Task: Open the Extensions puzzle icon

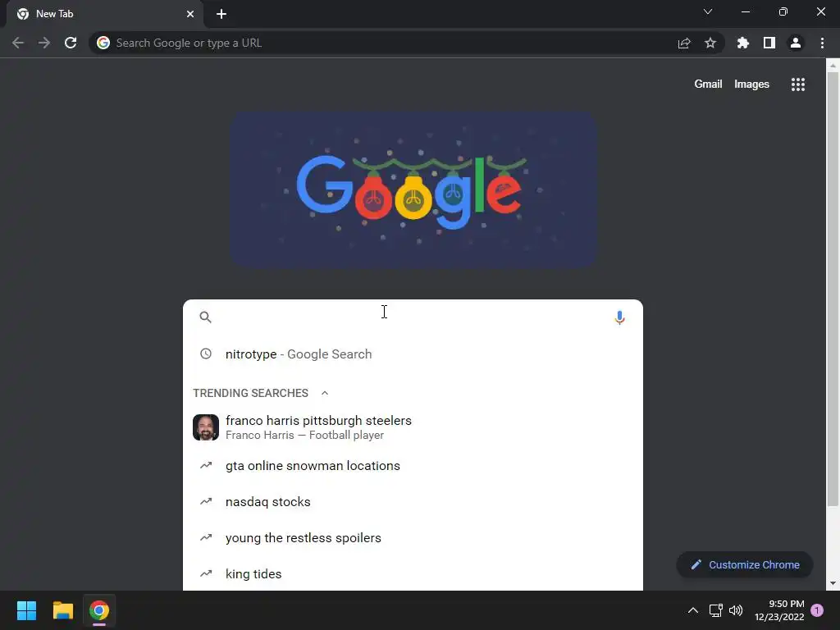Action: (x=742, y=43)
